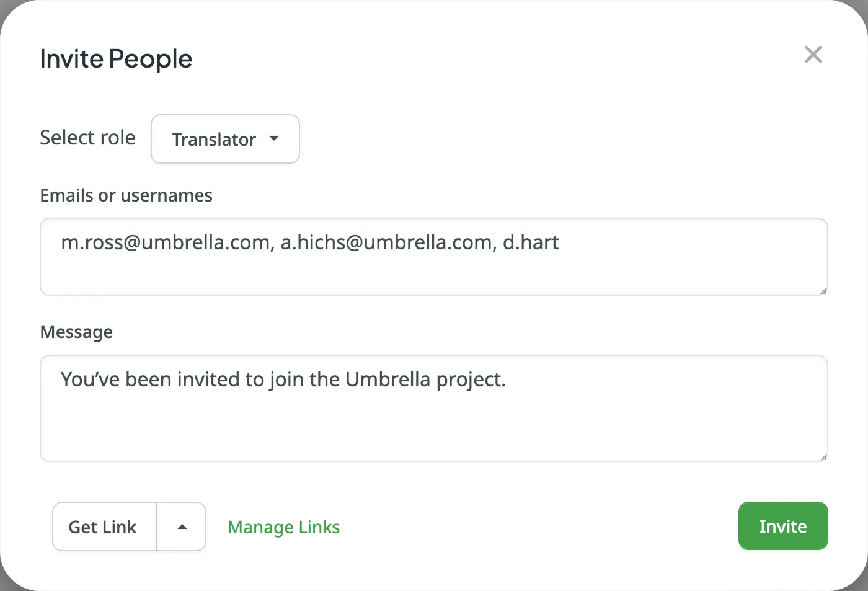Select the dropdown arrow beside Translator
This screenshot has height=591, width=868.
coord(274,140)
